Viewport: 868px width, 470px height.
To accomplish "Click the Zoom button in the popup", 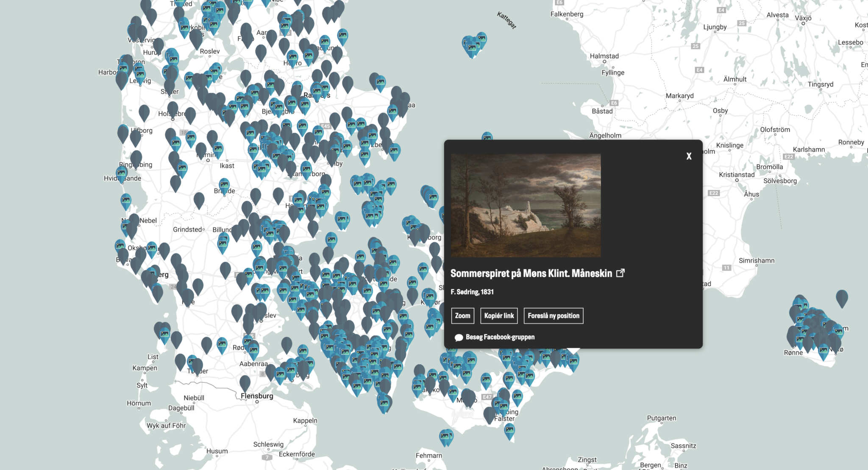I will (x=462, y=315).
